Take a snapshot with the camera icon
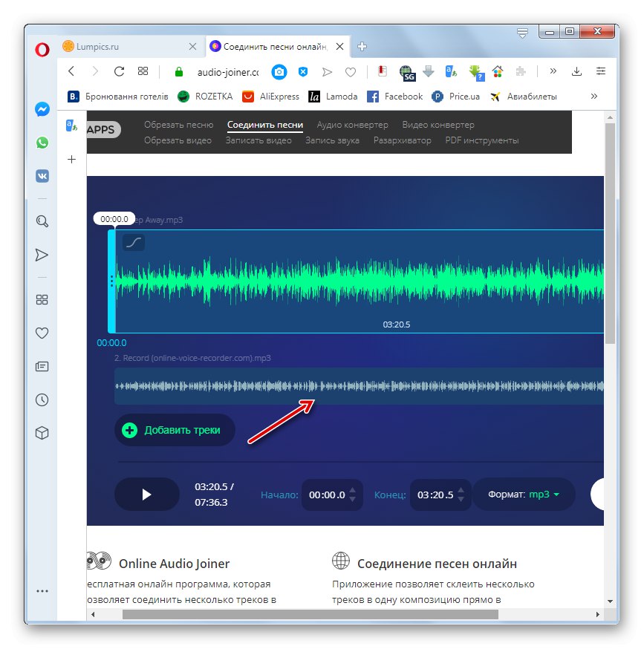 [279, 72]
